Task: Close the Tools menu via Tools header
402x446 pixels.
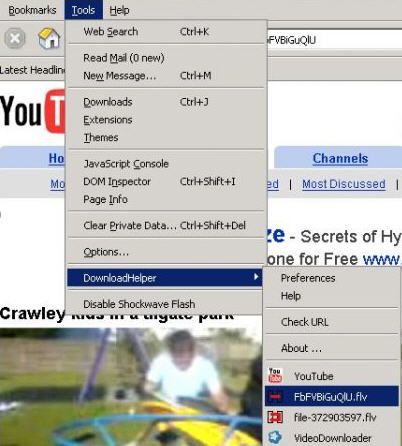Action: (x=83, y=10)
